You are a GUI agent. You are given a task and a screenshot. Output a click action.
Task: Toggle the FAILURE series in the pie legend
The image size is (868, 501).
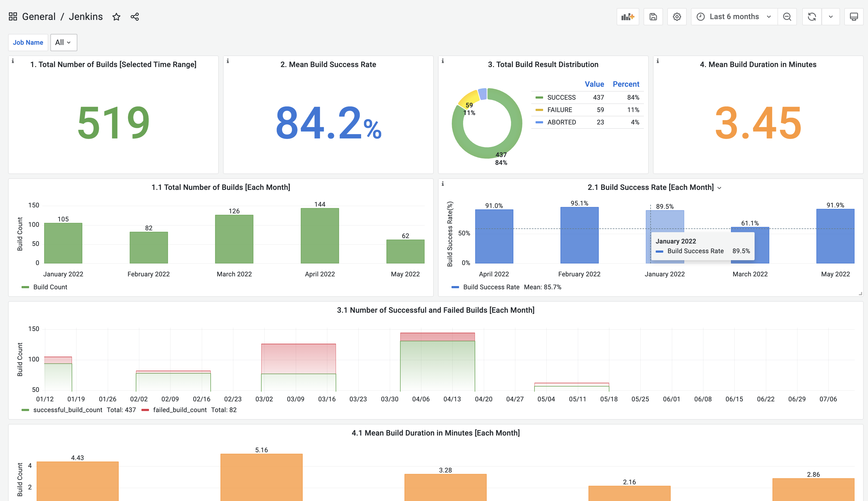pos(559,110)
